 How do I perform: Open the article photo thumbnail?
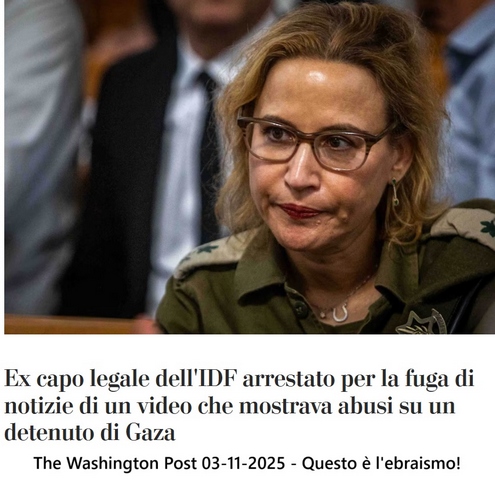(x=249, y=167)
